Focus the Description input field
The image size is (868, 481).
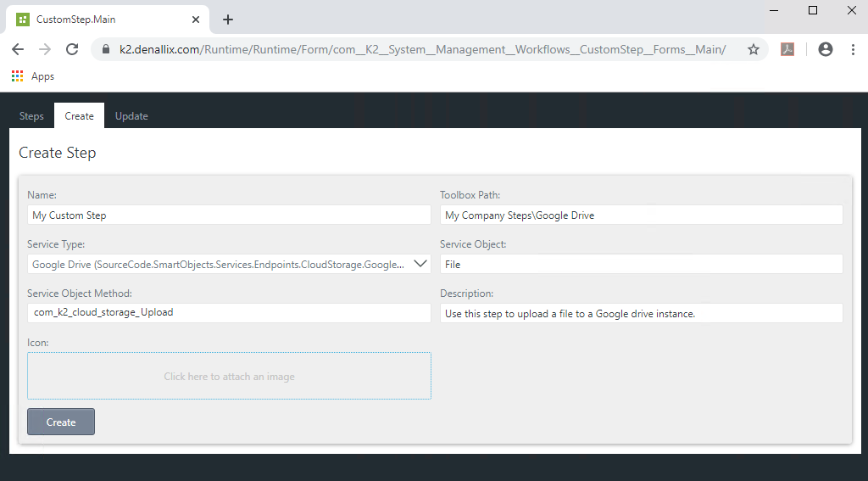click(642, 313)
